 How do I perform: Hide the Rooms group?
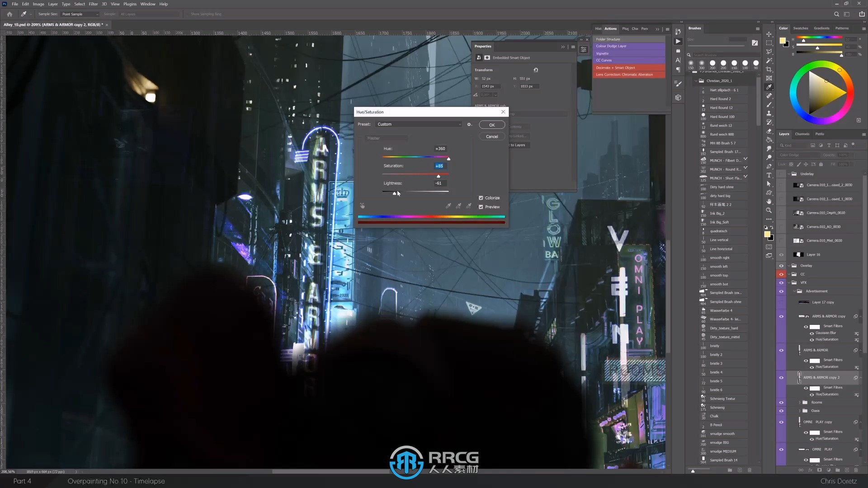pos(781,403)
